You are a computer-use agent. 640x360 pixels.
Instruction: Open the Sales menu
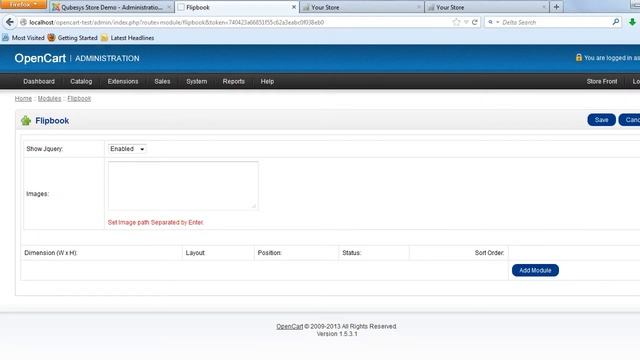162,81
